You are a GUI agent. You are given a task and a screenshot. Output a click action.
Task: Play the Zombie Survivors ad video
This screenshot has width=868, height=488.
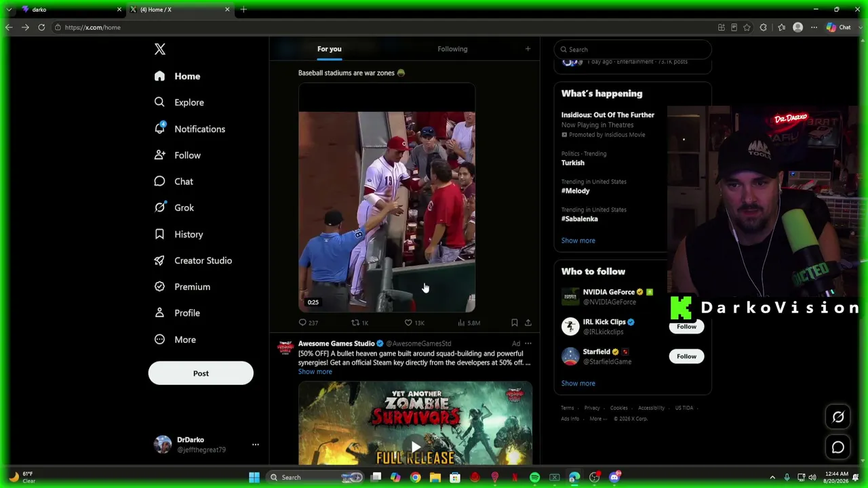click(x=415, y=446)
